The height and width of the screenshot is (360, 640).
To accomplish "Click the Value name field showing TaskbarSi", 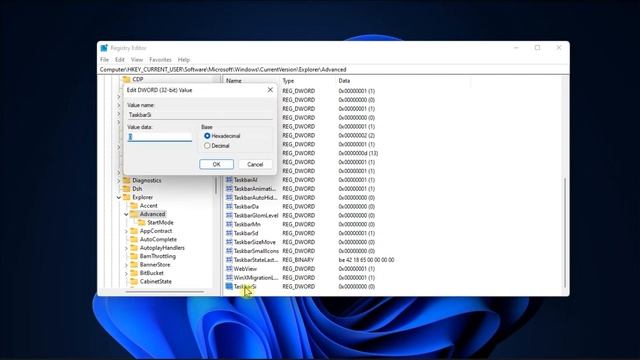I will pyautogui.click(x=200, y=115).
